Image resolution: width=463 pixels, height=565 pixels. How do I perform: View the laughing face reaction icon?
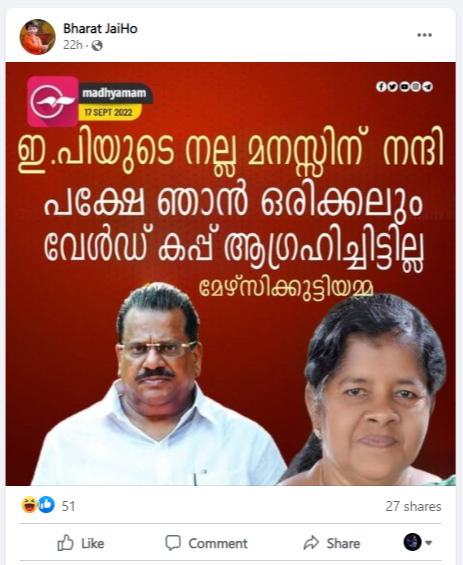click(x=30, y=505)
